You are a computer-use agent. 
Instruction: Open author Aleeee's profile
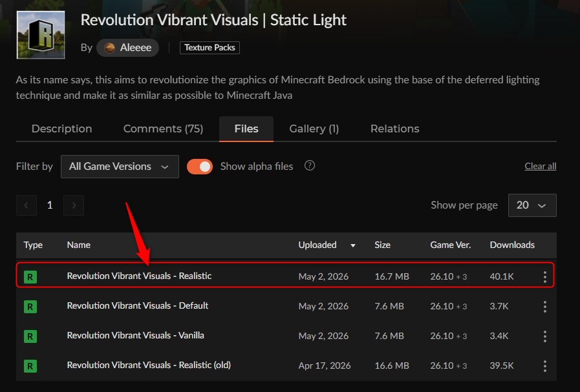click(x=127, y=48)
